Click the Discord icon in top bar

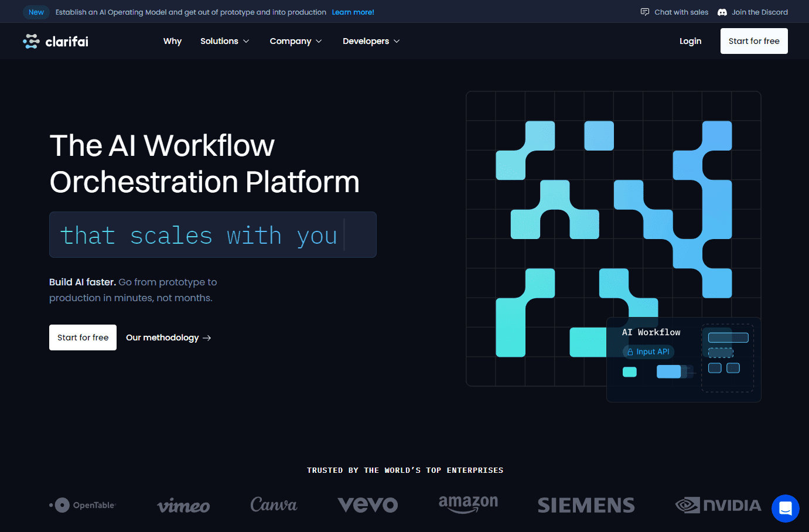pyautogui.click(x=722, y=12)
